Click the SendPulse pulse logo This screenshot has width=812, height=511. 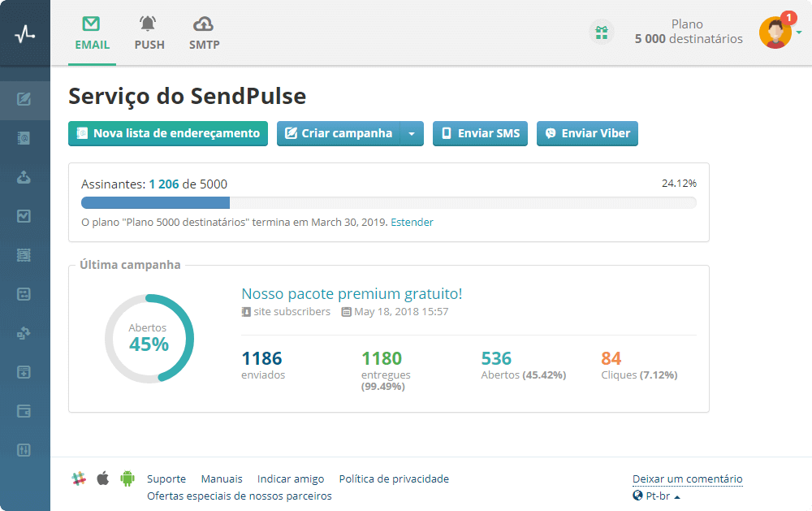coord(24,33)
